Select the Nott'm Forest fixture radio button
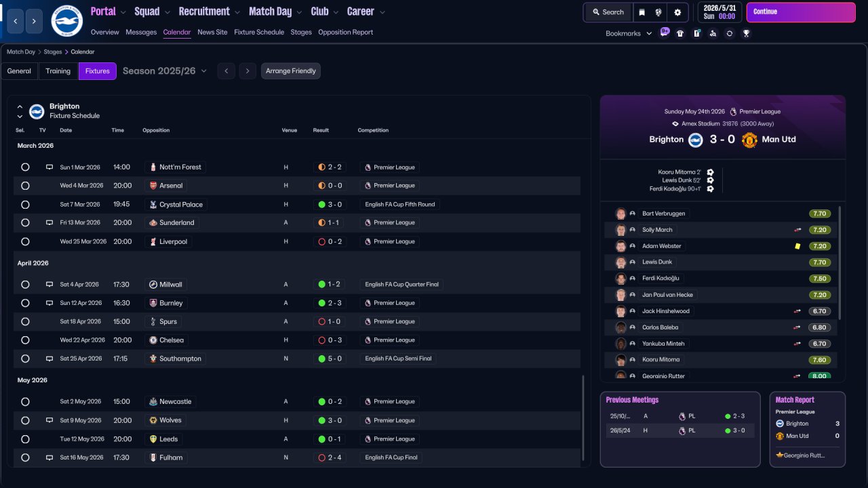 pos(25,167)
